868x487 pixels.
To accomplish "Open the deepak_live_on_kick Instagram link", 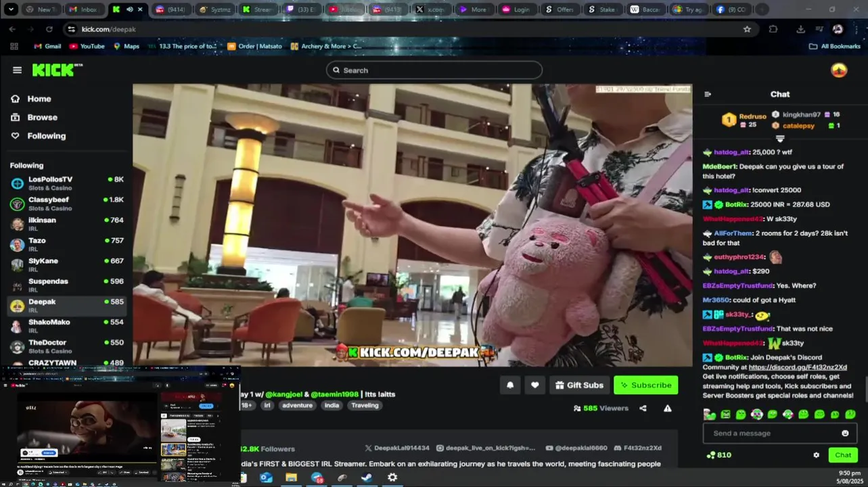I will [486, 448].
